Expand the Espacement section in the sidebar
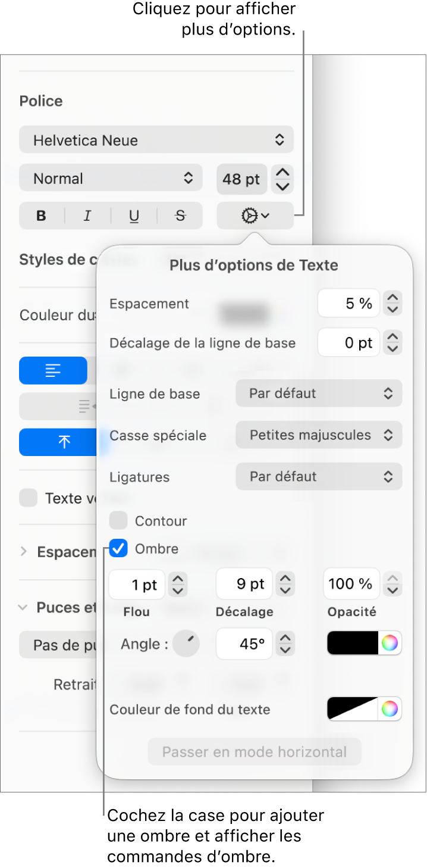Image resolution: width=427 pixels, height=868 pixels. click(24, 552)
